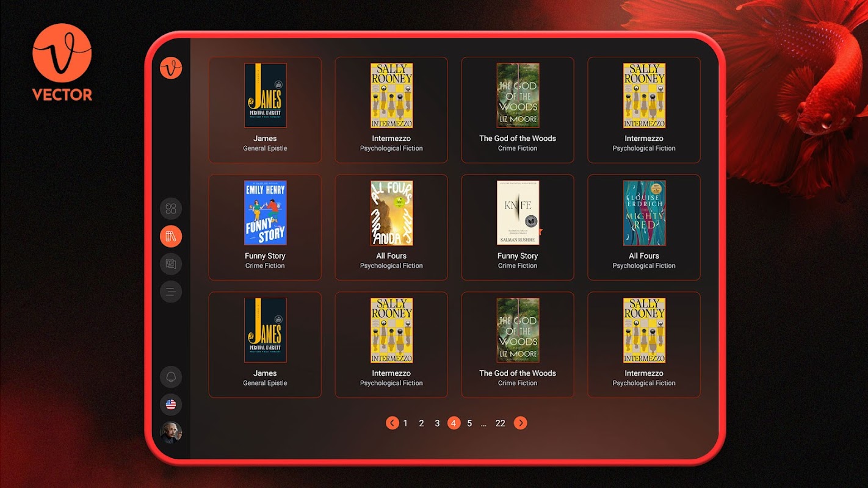
Task: Open the James cover in the bottom row
Action: point(266,330)
